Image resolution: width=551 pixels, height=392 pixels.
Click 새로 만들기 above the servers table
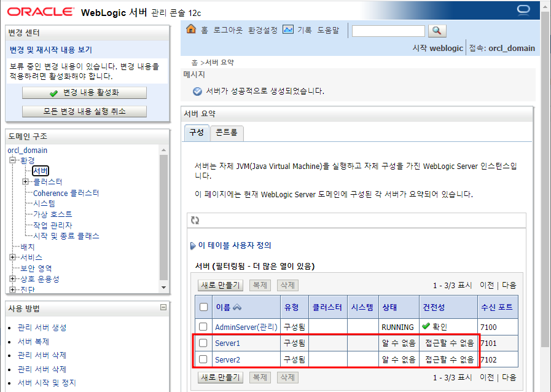[x=221, y=285]
